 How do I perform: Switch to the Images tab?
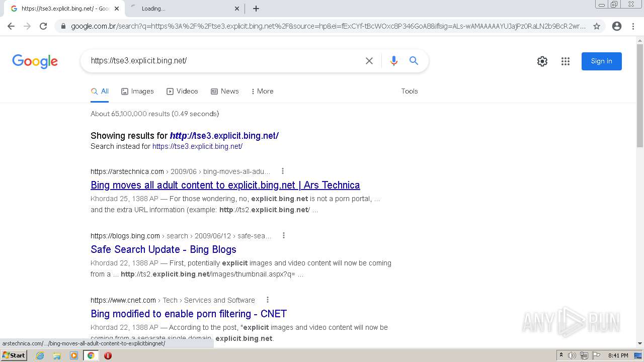click(x=137, y=92)
